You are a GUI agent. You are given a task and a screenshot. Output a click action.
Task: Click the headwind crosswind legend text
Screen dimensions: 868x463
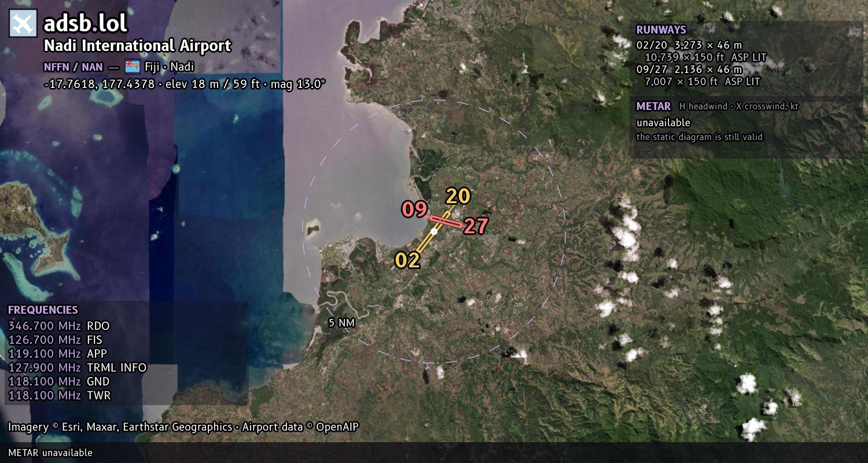(738, 106)
